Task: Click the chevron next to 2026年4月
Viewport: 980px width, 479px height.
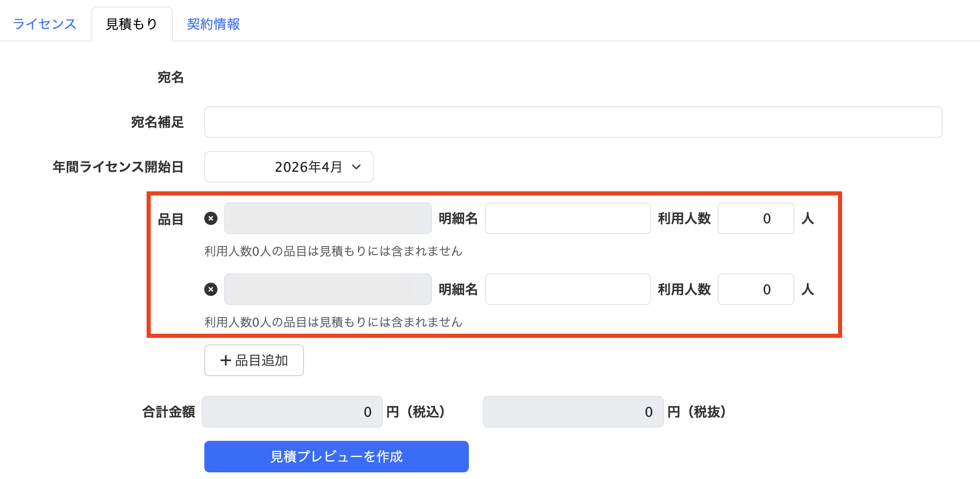Action: click(x=356, y=167)
